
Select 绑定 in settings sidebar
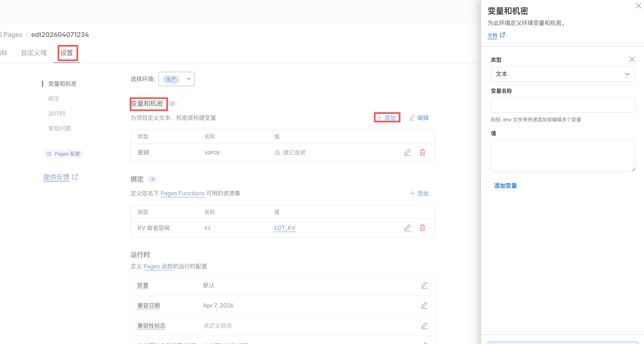tap(54, 99)
